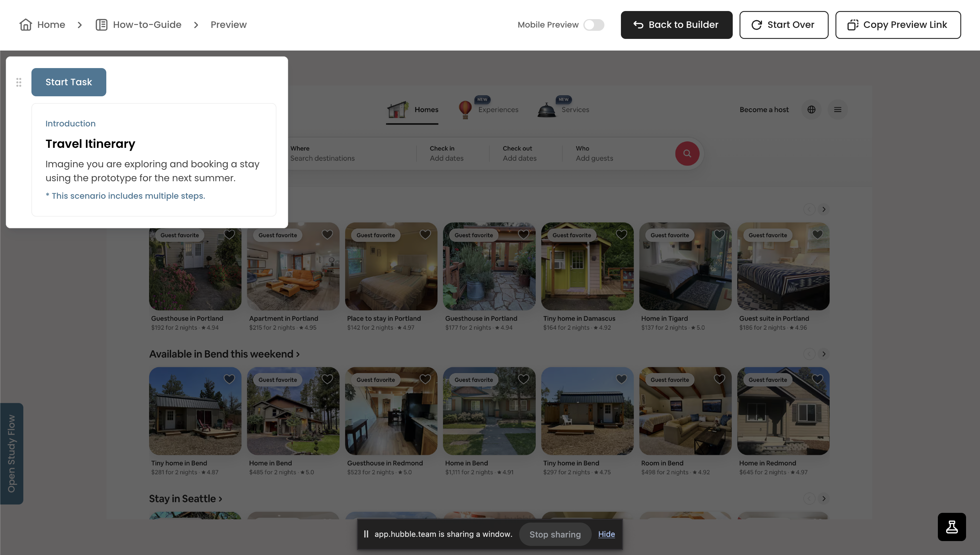Image resolution: width=980 pixels, height=555 pixels.
Task: Click the globe language icon
Action: coord(811,110)
